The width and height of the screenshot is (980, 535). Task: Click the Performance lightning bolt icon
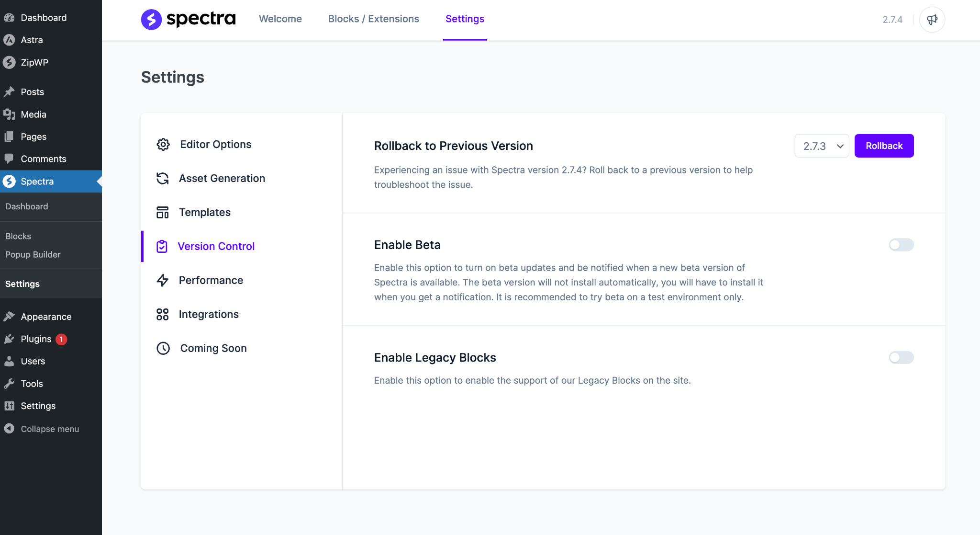coord(163,280)
